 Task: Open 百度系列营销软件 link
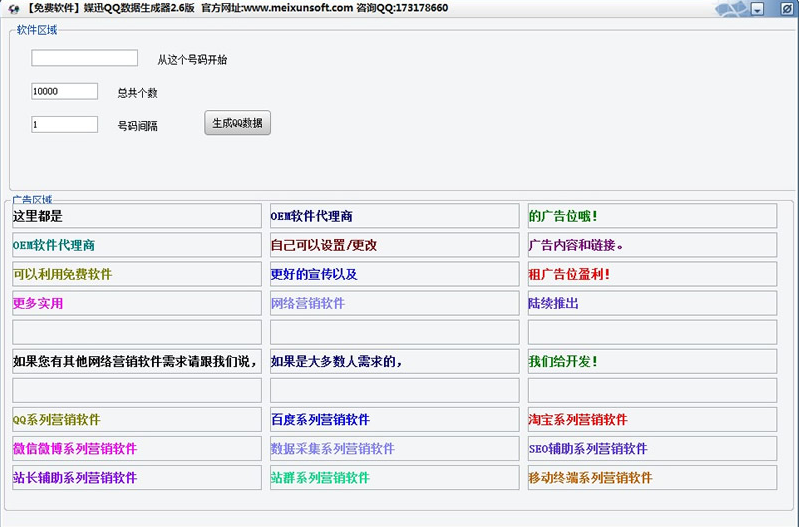(x=395, y=419)
